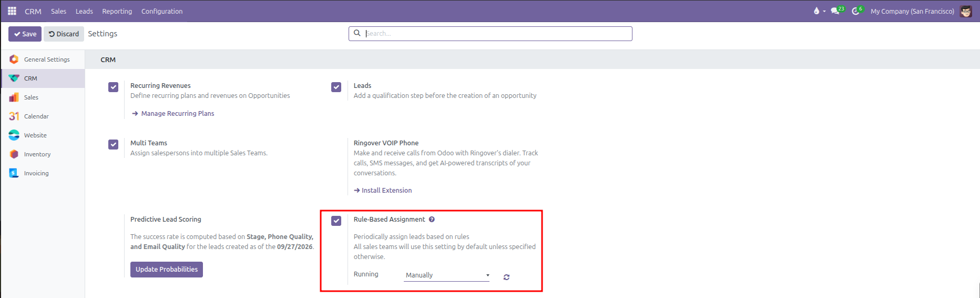Click the Settings breadcrumb title

pos(103,34)
